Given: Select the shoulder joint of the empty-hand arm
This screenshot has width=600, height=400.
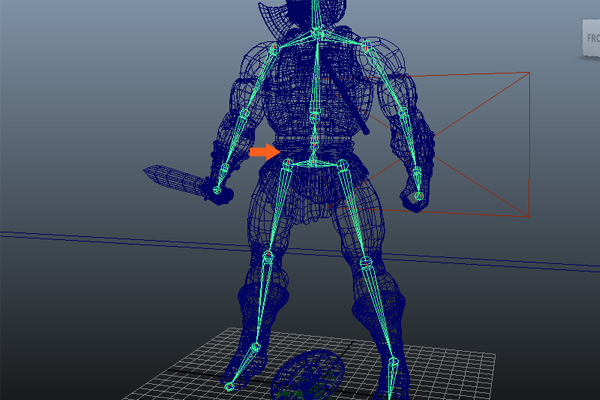Looking at the screenshot, I should (x=367, y=46).
